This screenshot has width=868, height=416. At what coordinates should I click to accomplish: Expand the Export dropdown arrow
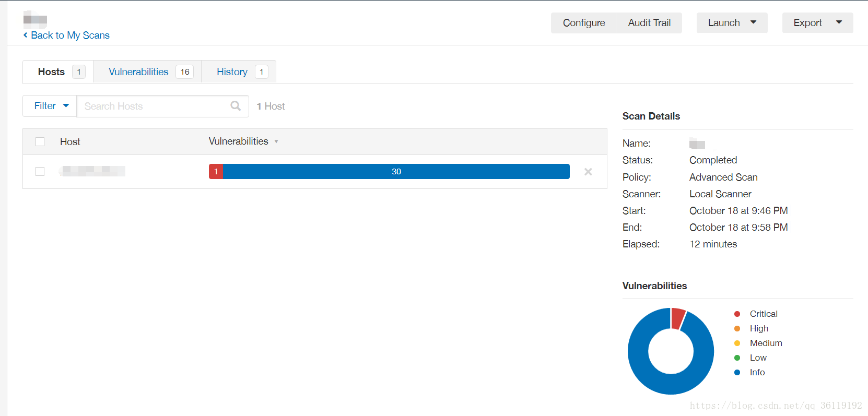839,22
